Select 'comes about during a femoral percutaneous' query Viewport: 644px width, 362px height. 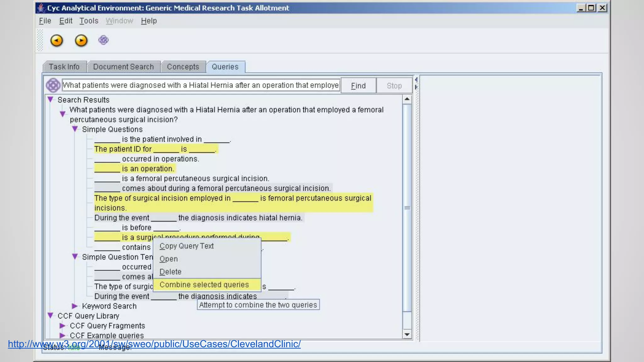click(213, 188)
